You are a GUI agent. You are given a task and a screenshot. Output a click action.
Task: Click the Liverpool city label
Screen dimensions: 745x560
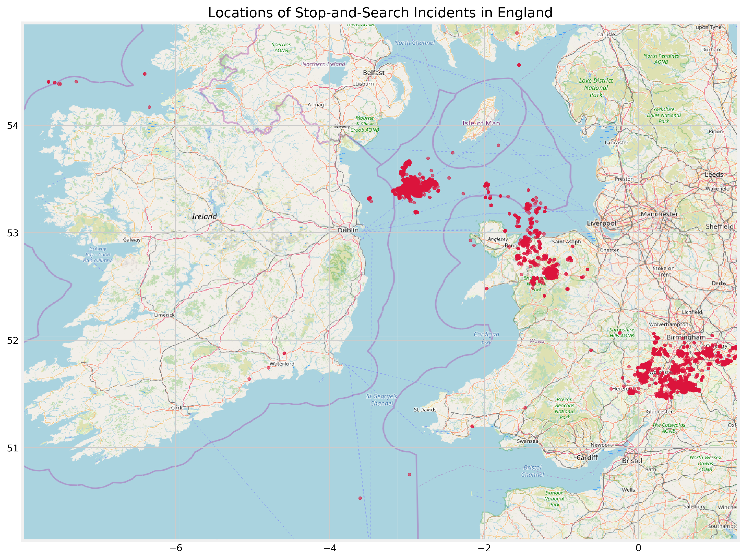coord(601,223)
